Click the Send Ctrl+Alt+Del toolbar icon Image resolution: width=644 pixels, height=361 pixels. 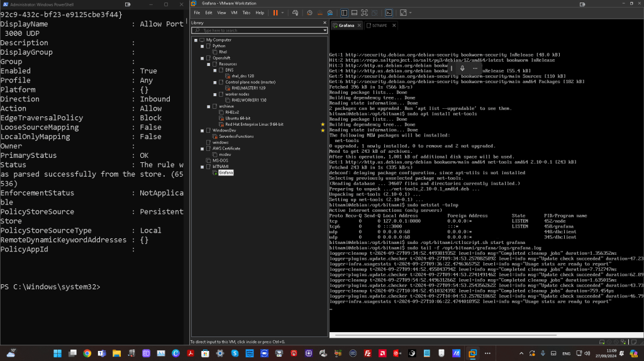296,13
